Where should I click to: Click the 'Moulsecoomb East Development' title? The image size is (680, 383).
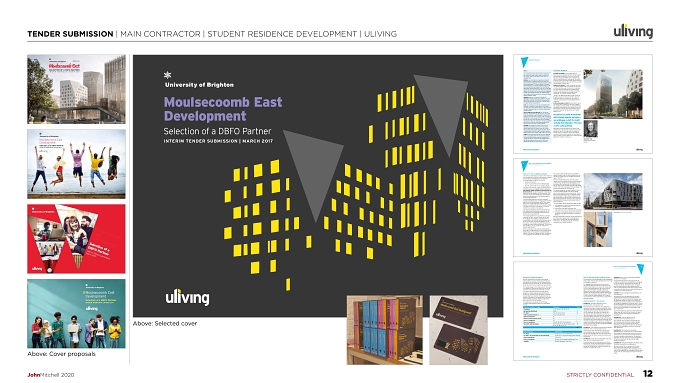tap(223, 109)
